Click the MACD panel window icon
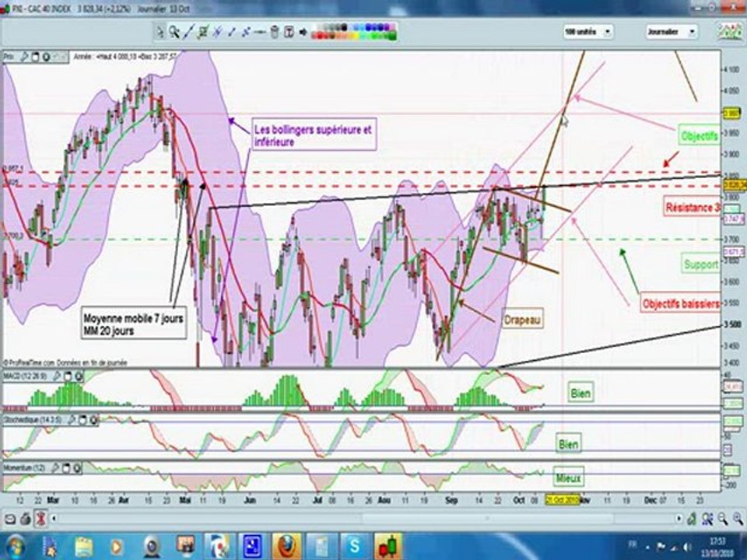Screen dimensions: 747x560 click(68, 376)
